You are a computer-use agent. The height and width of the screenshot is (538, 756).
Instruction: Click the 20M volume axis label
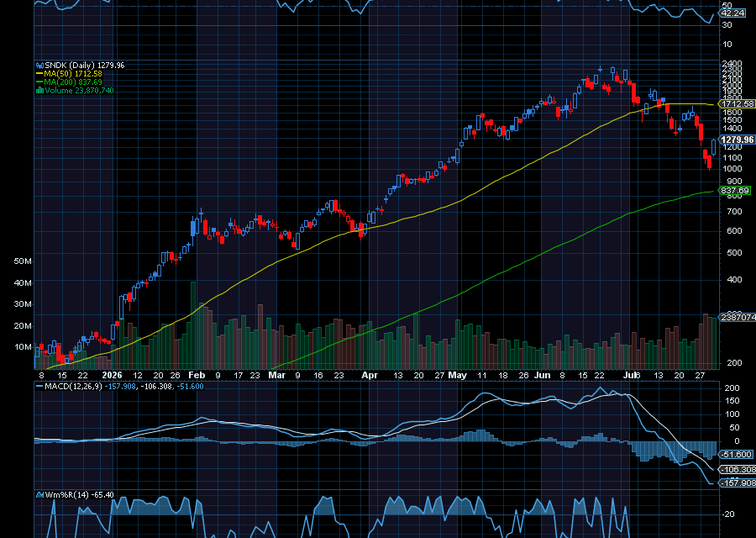tap(23, 325)
